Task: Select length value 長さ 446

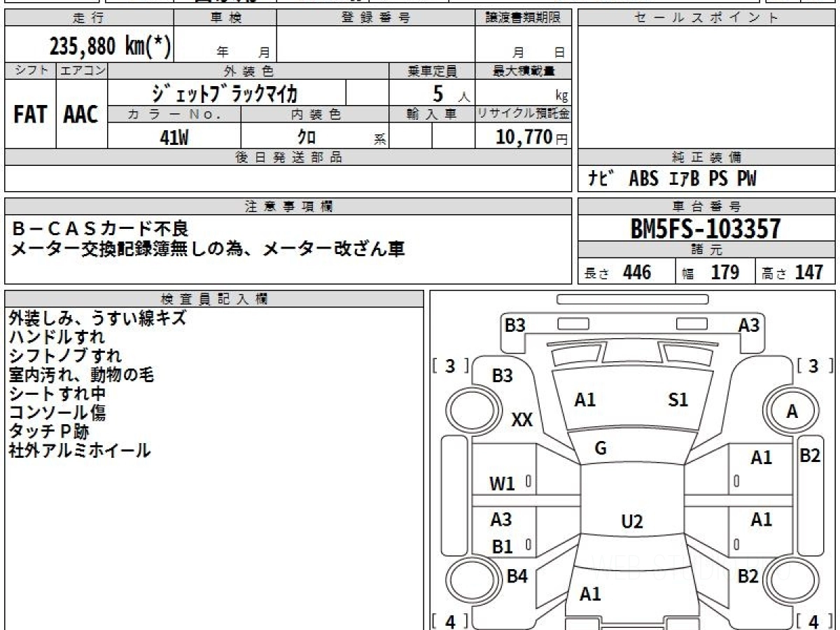Action: (x=617, y=272)
